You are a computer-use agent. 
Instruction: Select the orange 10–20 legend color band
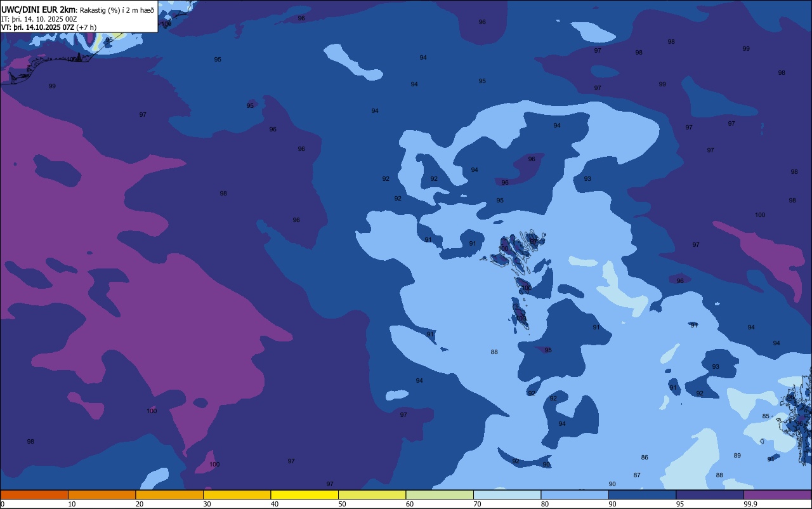(101, 494)
